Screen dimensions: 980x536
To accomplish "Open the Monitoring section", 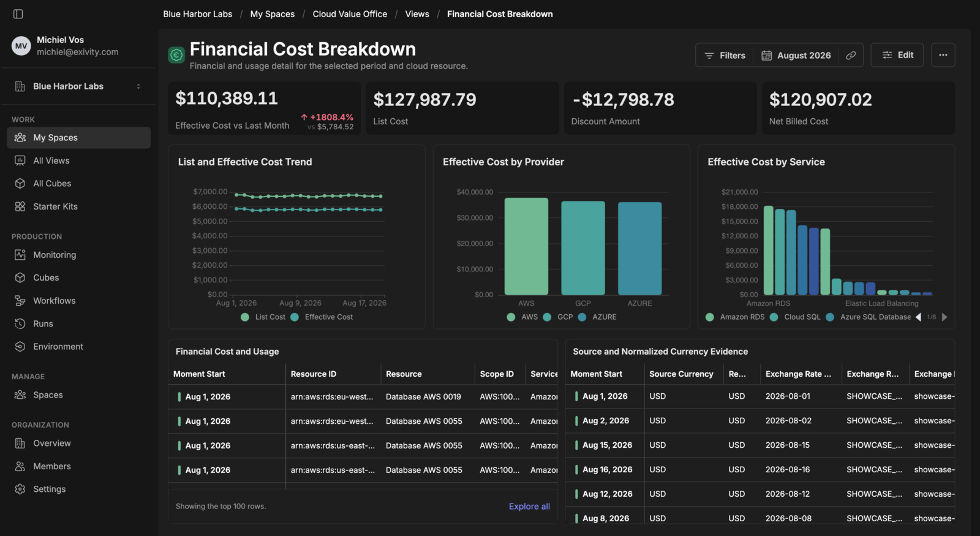I will (x=78, y=255).
